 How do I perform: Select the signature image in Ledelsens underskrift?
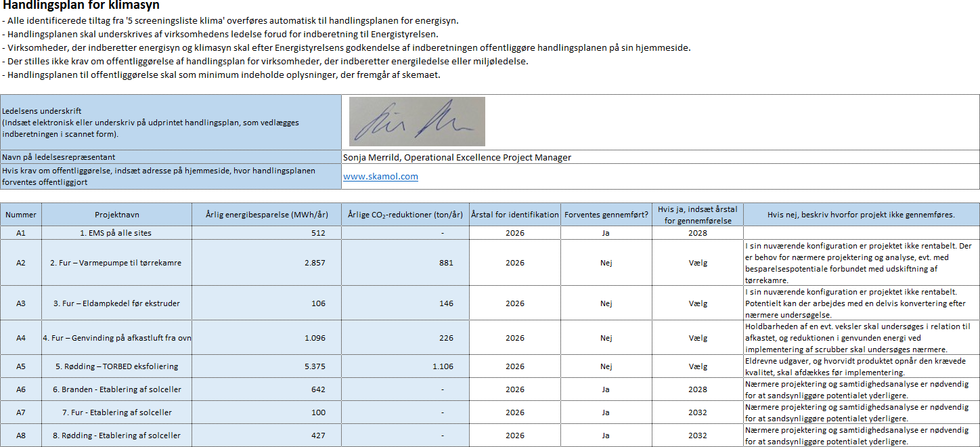pos(417,121)
